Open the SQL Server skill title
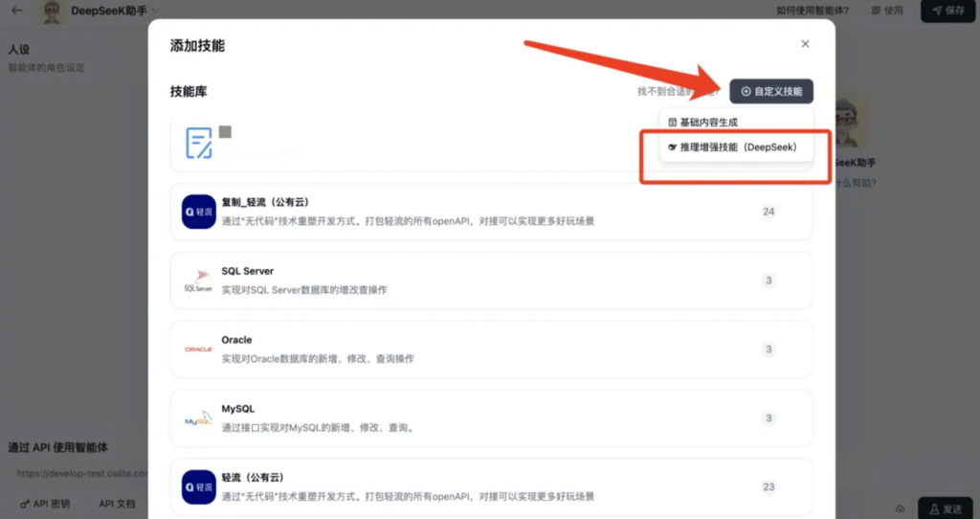This screenshot has height=519, width=980. 247,271
